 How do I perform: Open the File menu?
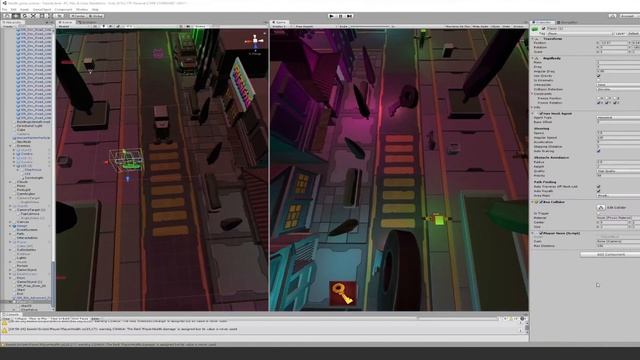4,9
